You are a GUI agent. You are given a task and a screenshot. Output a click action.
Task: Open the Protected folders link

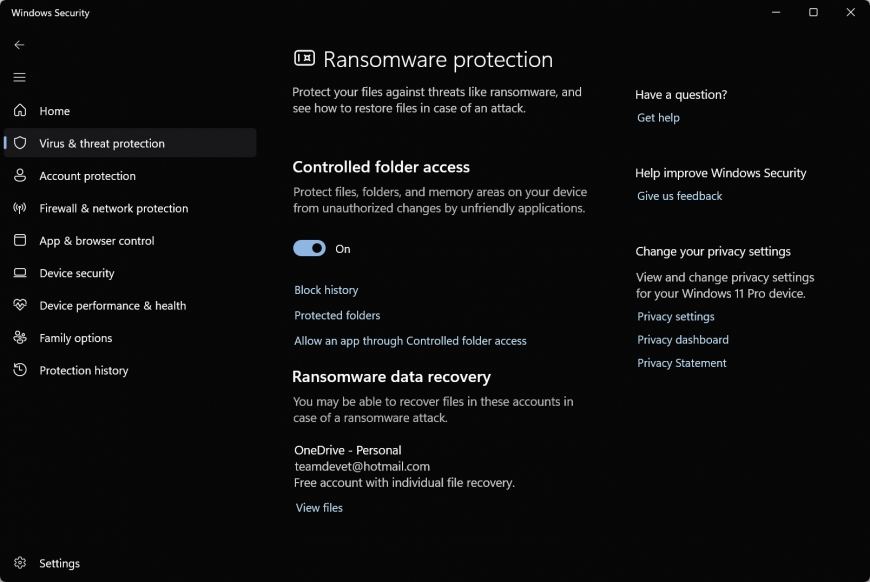[x=337, y=315]
